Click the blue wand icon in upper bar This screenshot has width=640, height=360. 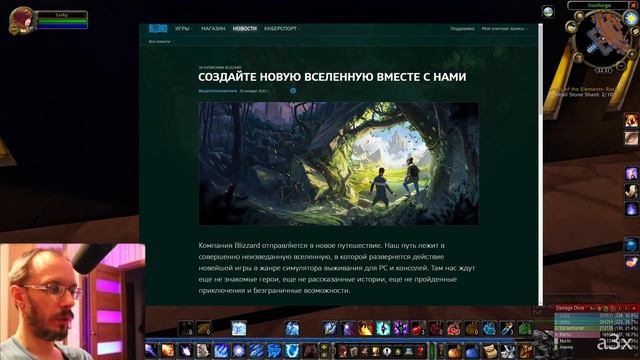[x=507, y=328]
